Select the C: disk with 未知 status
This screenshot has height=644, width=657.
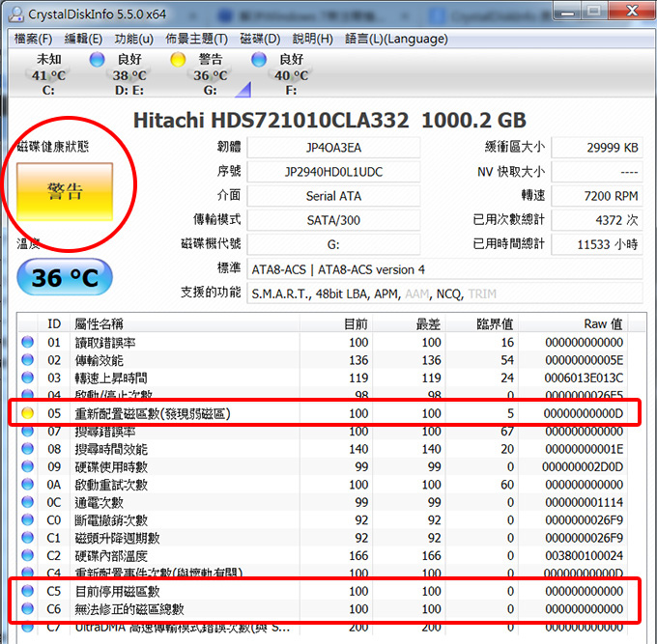point(48,74)
